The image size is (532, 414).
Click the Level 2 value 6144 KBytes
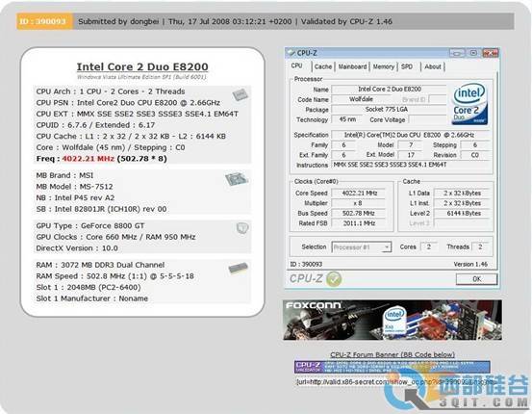pos(462,214)
